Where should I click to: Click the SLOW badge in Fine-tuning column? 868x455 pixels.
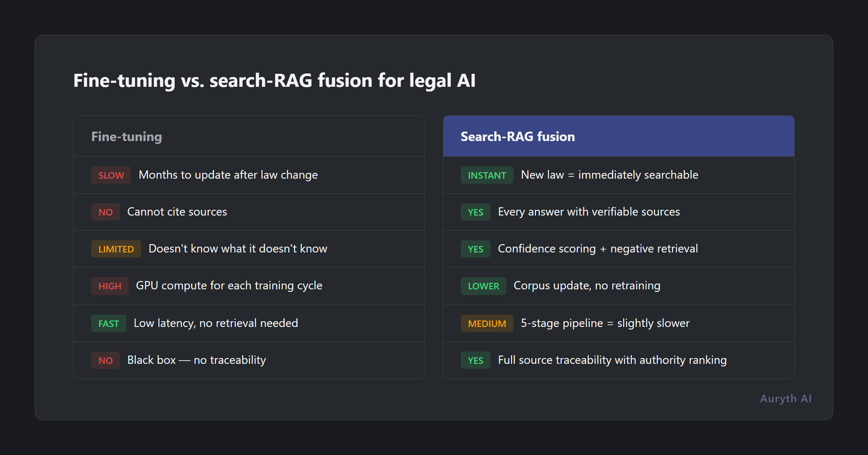coord(111,175)
